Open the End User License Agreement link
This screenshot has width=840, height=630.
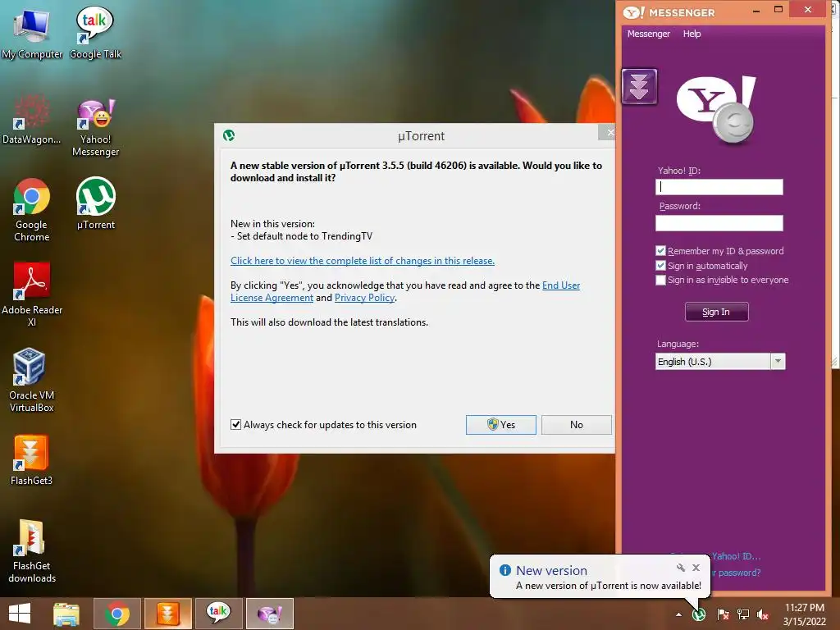tap(405, 291)
